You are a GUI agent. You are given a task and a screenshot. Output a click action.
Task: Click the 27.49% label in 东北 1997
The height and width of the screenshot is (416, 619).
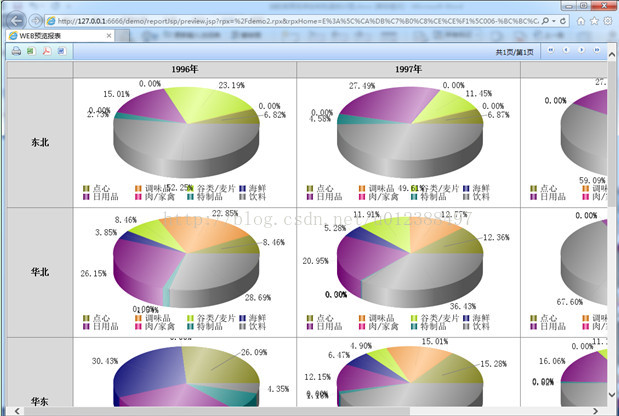pyautogui.click(x=362, y=86)
